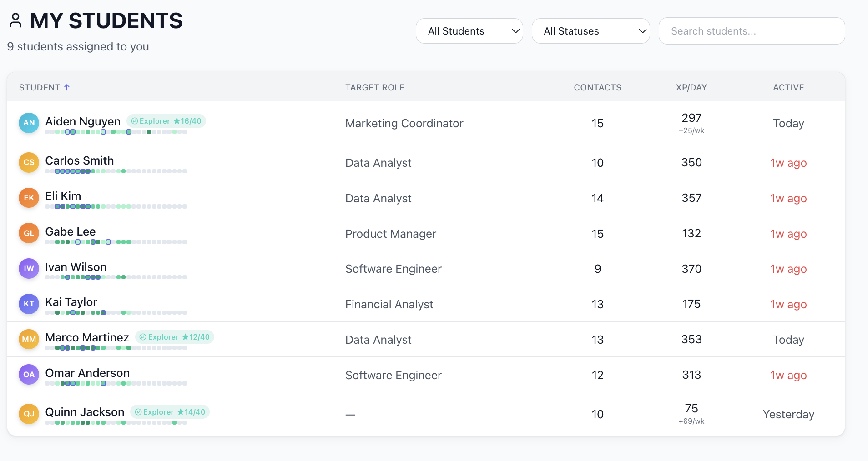Open Gabe Lee's student name
The width and height of the screenshot is (868, 461).
pyautogui.click(x=71, y=231)
